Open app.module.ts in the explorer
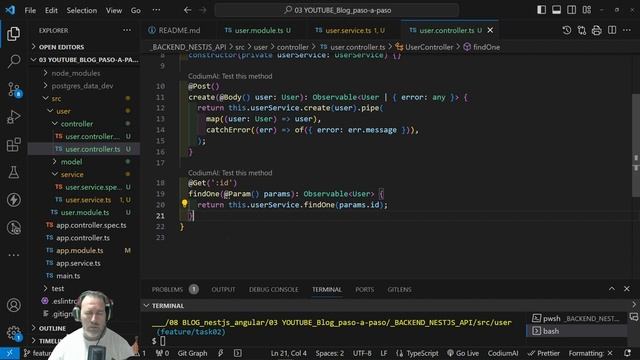 tap(79, 250)
